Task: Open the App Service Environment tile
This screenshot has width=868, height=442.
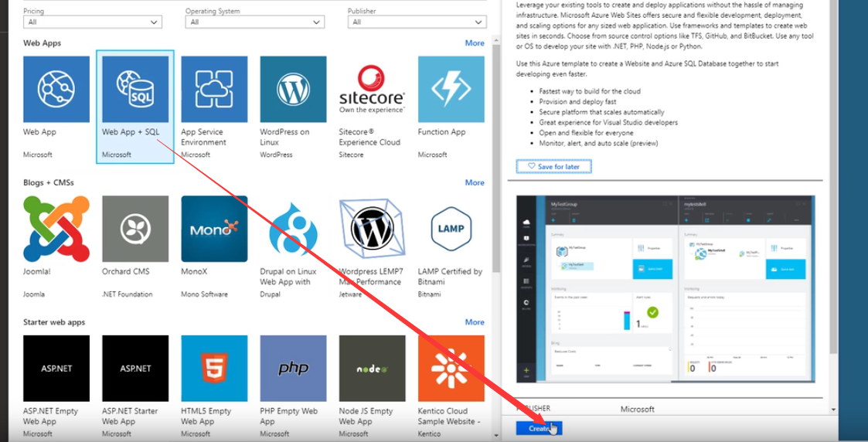Action: point(214,89)
